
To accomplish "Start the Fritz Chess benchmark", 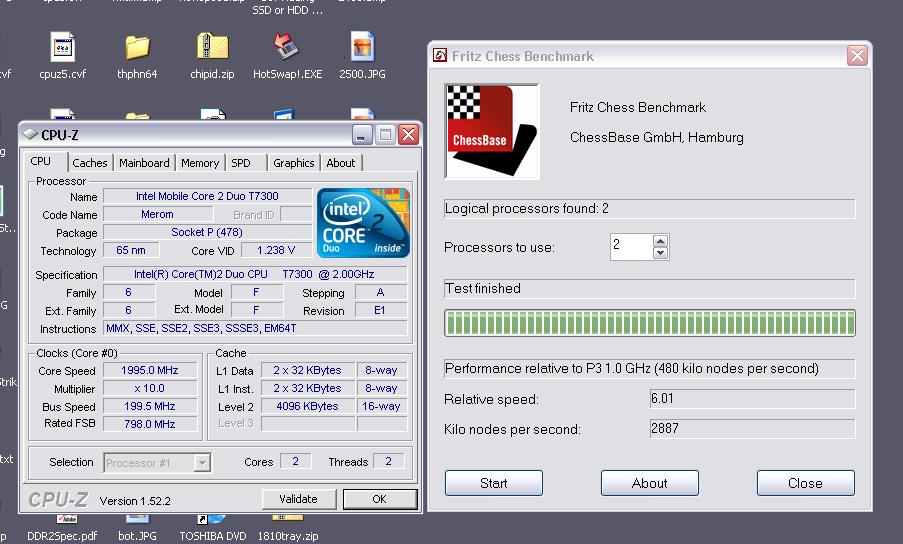I will tap(494, 483).
